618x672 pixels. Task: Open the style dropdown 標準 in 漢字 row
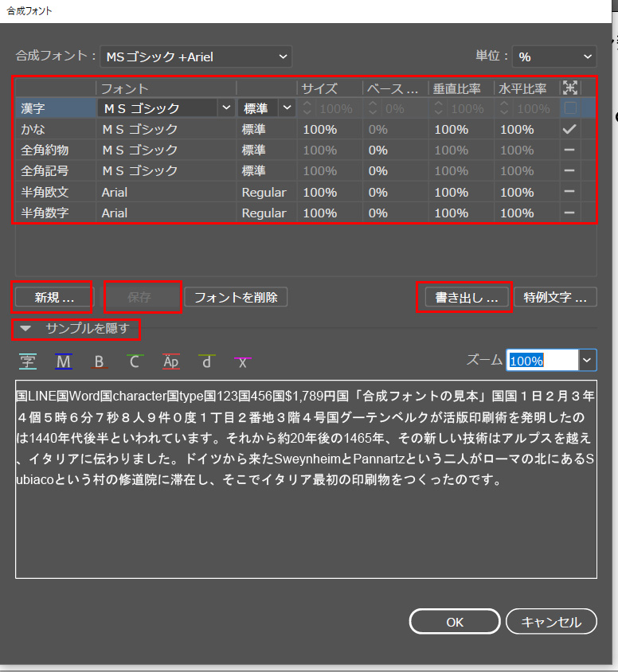coord(287,108)
